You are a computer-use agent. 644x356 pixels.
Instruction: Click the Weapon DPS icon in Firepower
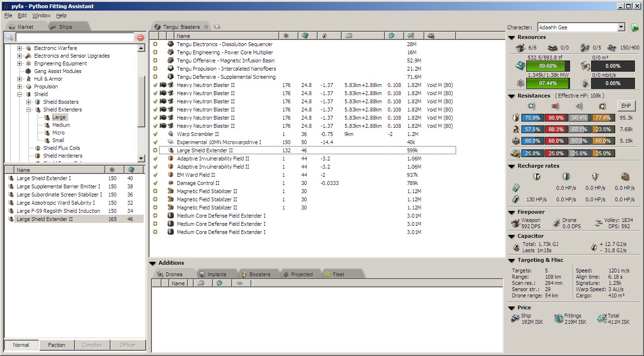(516, 223)
